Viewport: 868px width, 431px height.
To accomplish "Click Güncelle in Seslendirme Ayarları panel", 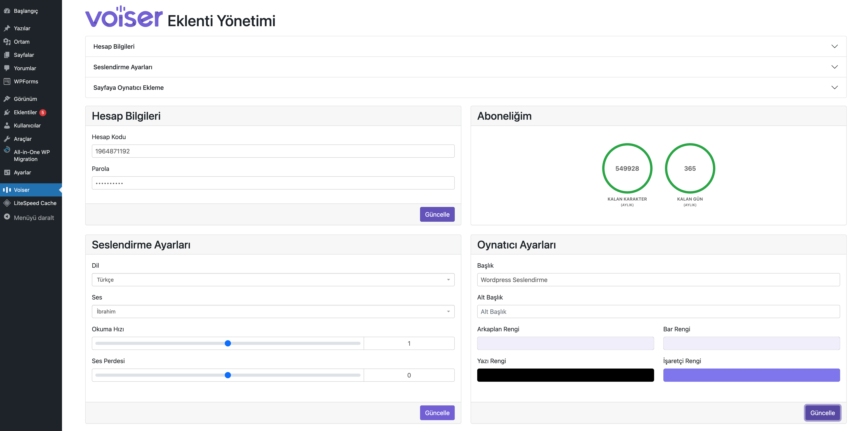I will click(x=437, y=413).
